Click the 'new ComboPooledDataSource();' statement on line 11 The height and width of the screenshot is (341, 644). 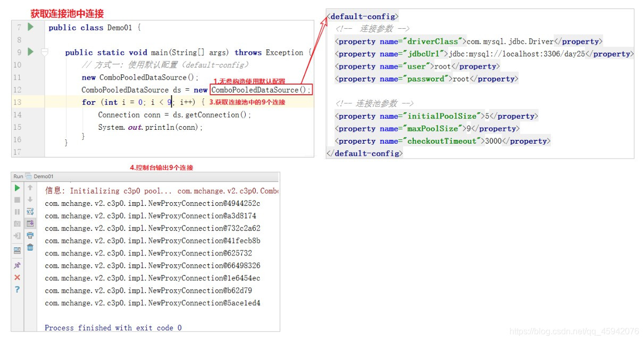(140, 78)
